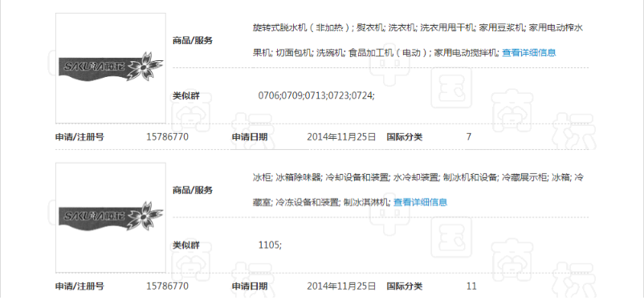Open 查看详细信息 link for class 7 goods

(x=528, y=52)
